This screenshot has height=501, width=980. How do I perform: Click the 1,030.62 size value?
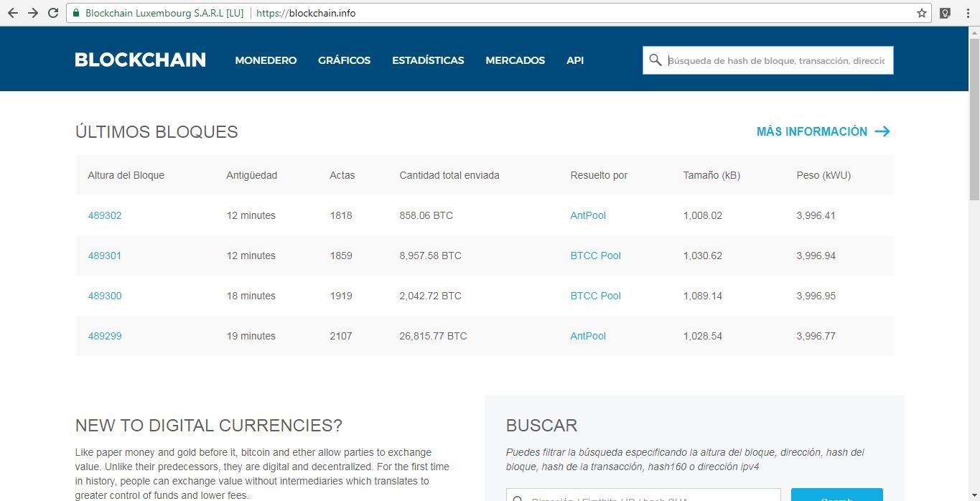(703, 256)
